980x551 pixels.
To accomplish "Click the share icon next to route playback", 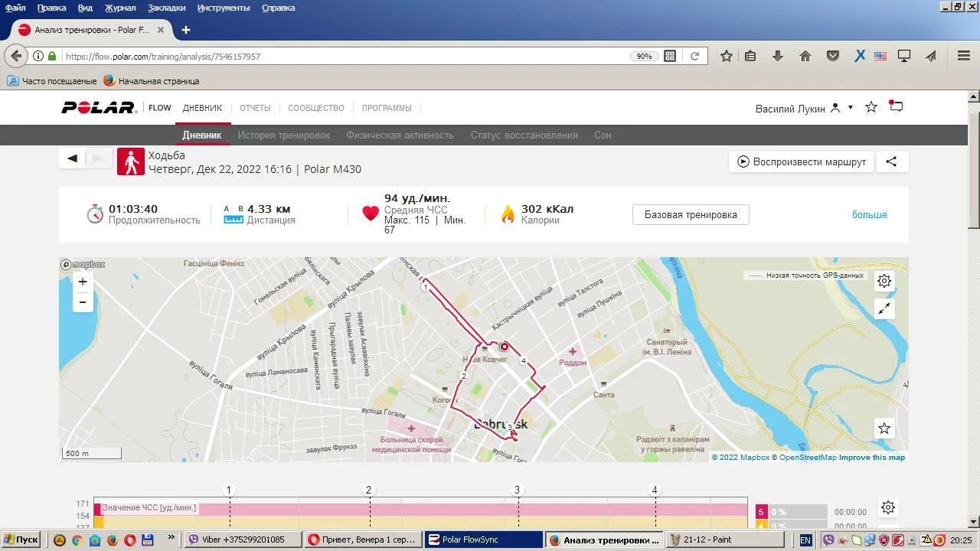I will click(x=891, y=161).
